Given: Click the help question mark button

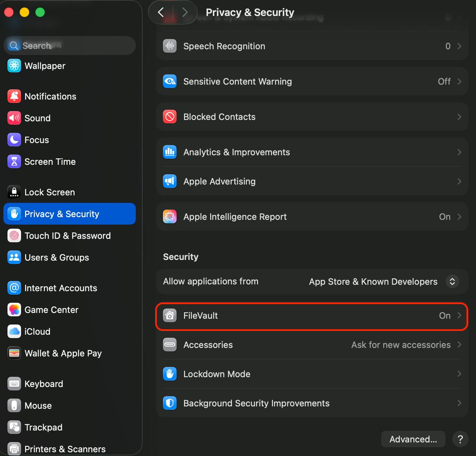Looking at the screenshot, I should 460,439.
